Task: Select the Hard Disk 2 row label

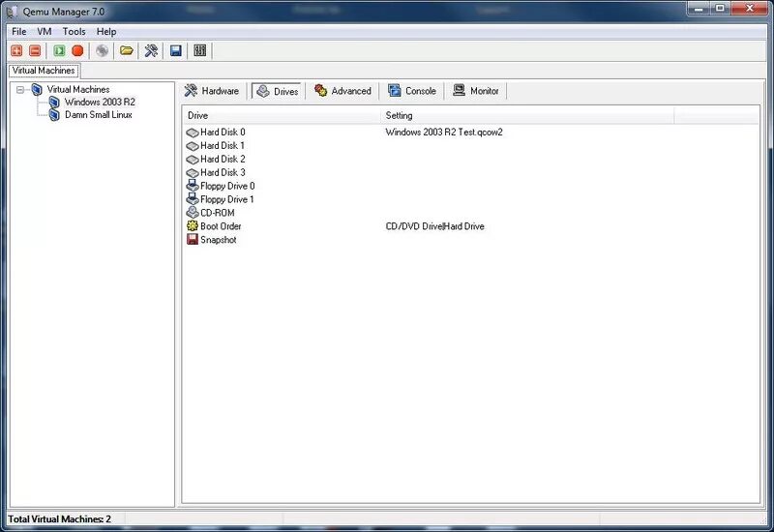Action: [x=223, y=159]
